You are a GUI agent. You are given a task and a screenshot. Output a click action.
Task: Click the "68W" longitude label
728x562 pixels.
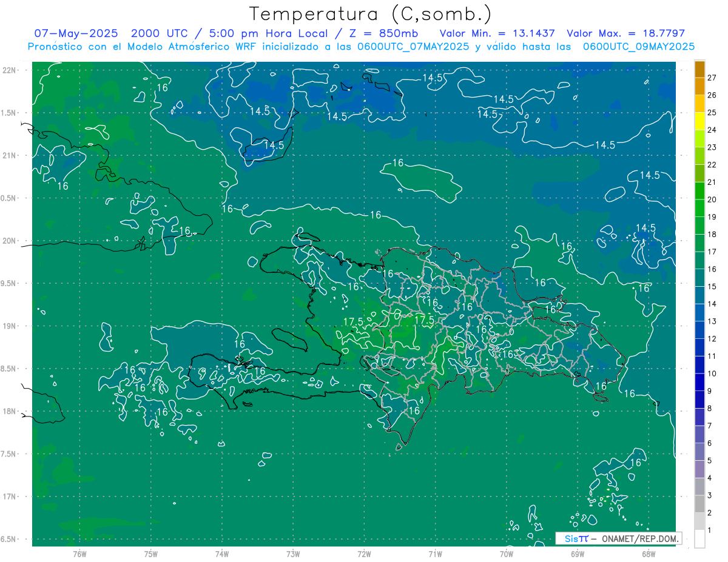648,554
